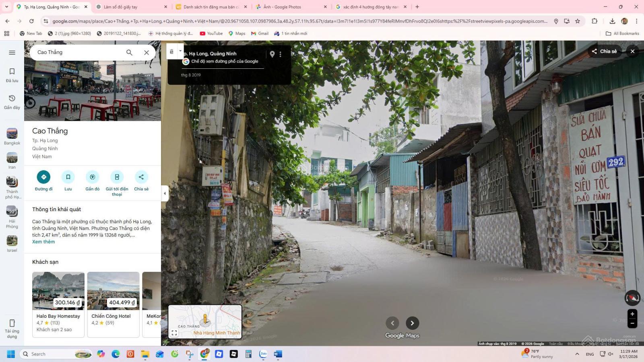
Task: Open the taskbar clock and calendar
Action: coord(628,354)
